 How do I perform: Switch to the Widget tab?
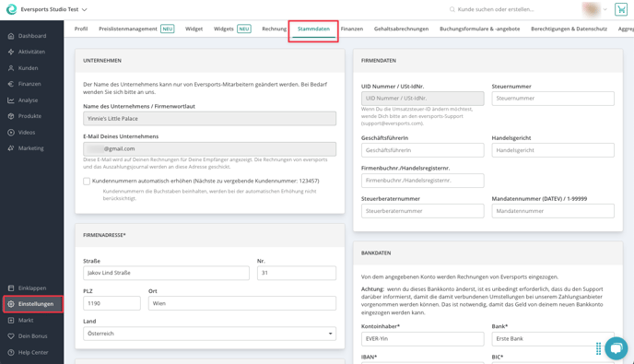click(x=194, y=29)
